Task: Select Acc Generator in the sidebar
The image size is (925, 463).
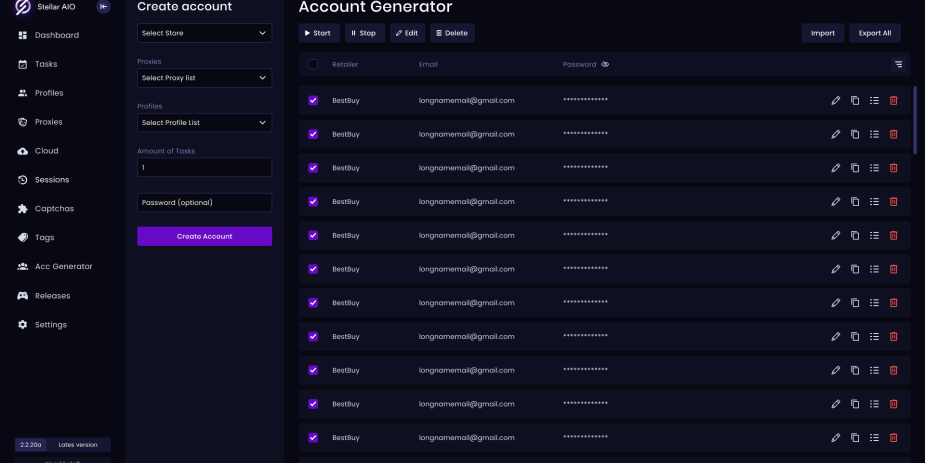Action: [64, 266]
